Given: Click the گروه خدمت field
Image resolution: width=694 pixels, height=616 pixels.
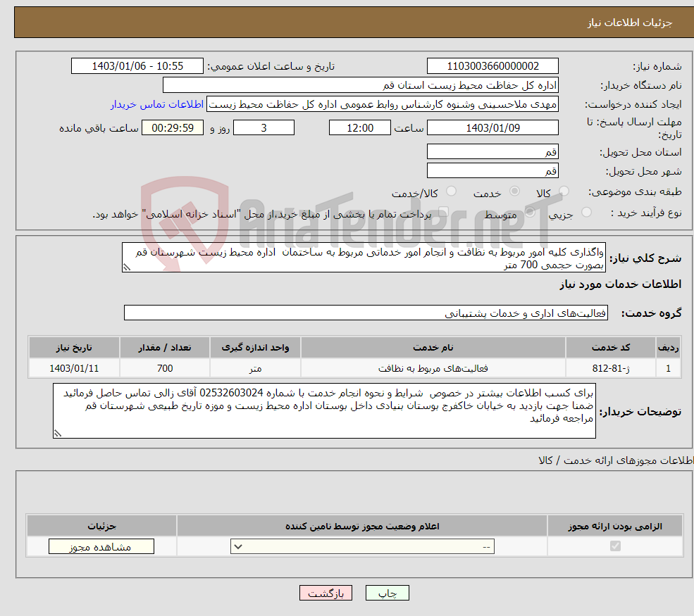Looking at the screenshot, I should point(366,313).
